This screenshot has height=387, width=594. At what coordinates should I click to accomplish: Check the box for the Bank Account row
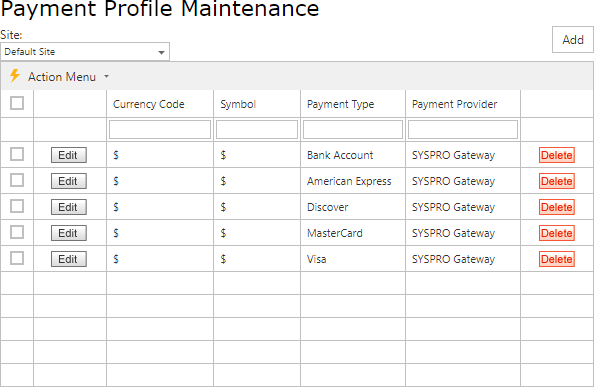[x=17, y=154]
